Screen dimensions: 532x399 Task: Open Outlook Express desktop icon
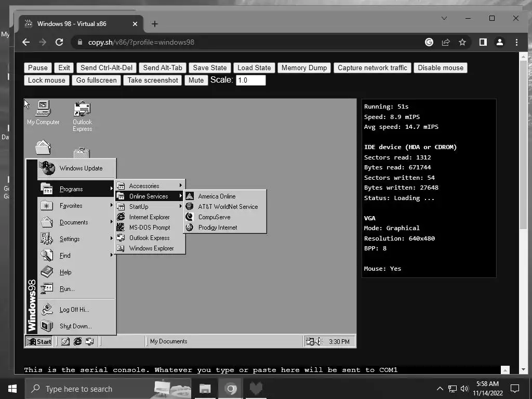tap(82, 116)
